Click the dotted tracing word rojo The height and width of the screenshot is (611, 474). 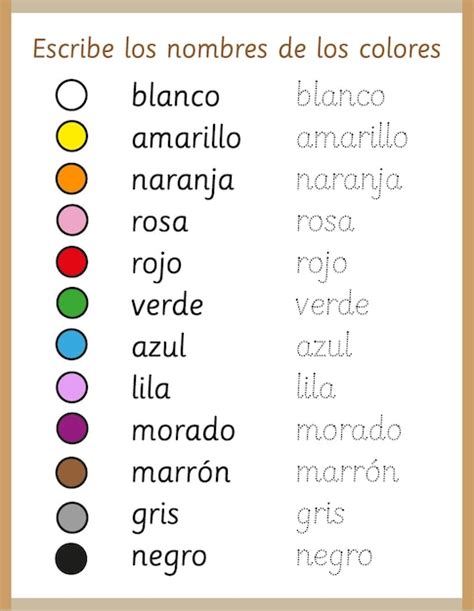coord(322,266)
